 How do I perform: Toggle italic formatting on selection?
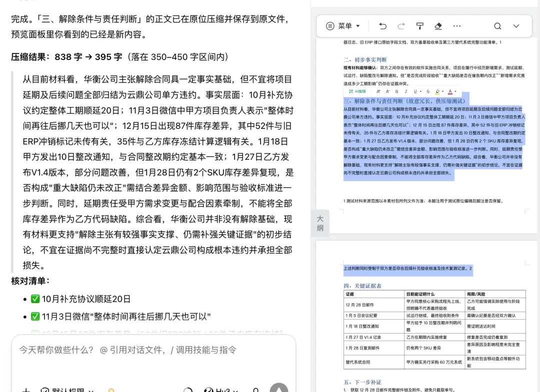405,91
